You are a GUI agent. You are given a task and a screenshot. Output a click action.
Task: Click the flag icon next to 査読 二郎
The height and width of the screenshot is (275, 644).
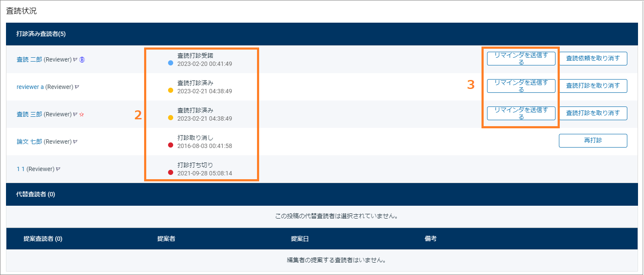point(75,60)
